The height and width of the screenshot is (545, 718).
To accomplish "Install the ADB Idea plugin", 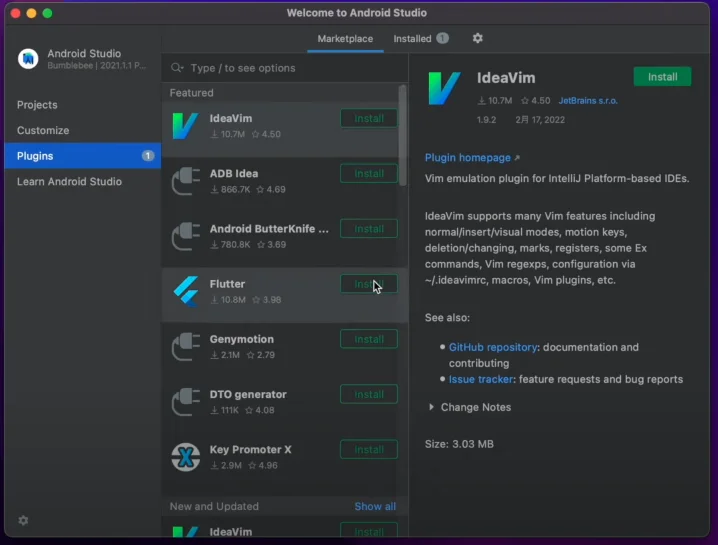I will click(369, 174).
